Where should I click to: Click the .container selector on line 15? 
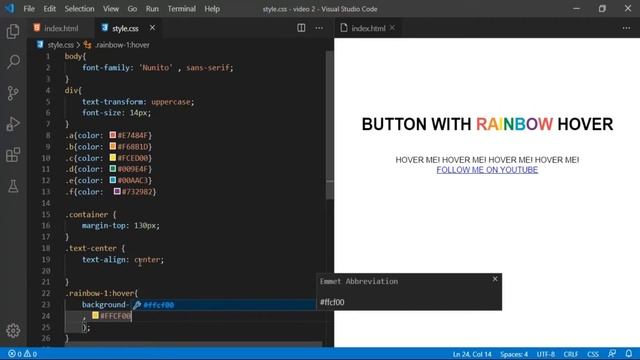pos(88,214)
